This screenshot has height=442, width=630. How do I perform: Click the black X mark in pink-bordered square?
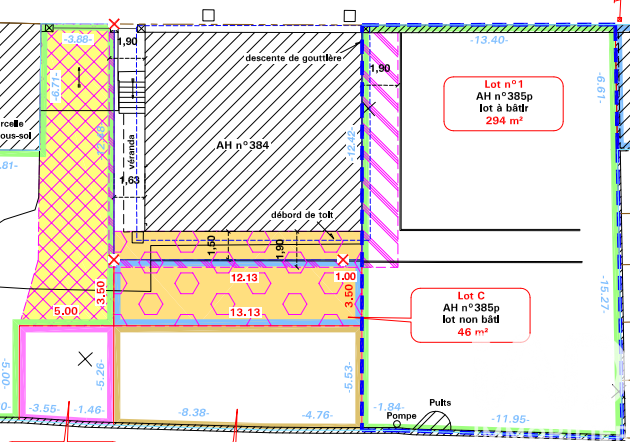click(85, 359)
